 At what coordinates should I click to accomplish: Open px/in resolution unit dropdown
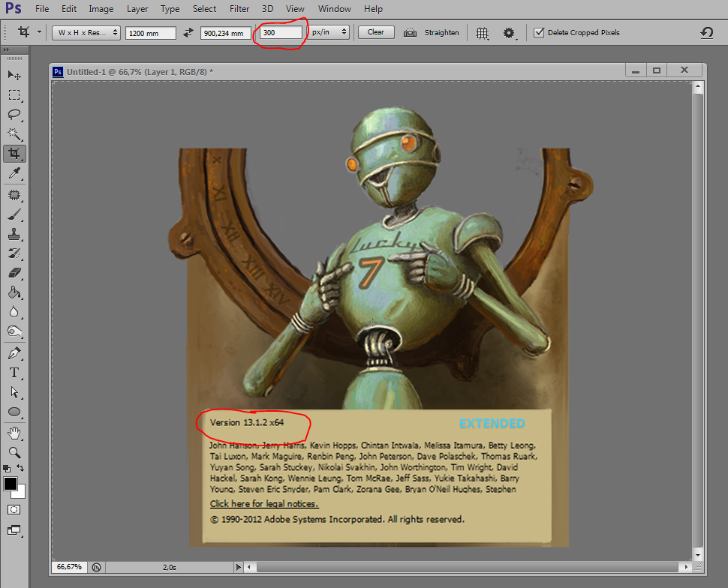(x=329, y=32)
